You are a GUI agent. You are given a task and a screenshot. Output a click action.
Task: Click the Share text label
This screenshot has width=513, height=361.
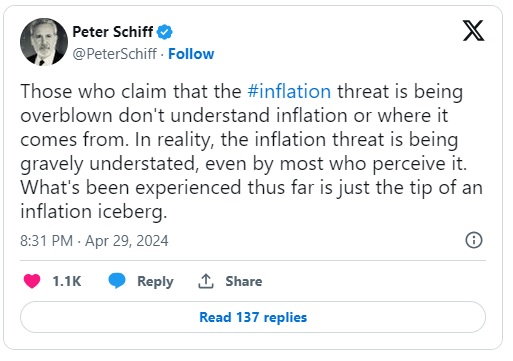point(244,281)
